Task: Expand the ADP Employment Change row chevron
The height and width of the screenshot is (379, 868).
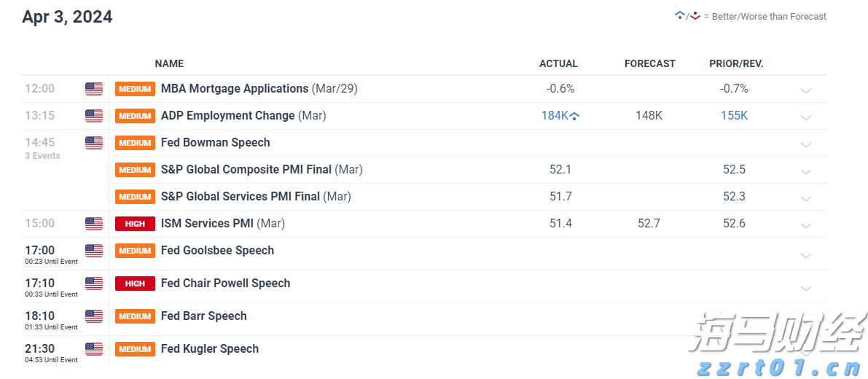Action: [805, 117]
